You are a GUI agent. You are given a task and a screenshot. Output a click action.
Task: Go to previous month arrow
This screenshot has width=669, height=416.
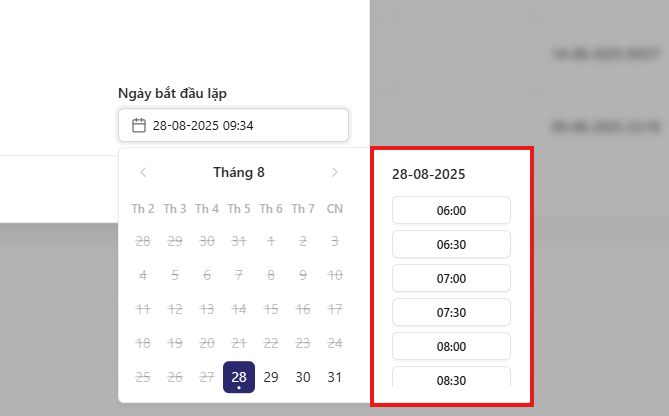[143, 172]
